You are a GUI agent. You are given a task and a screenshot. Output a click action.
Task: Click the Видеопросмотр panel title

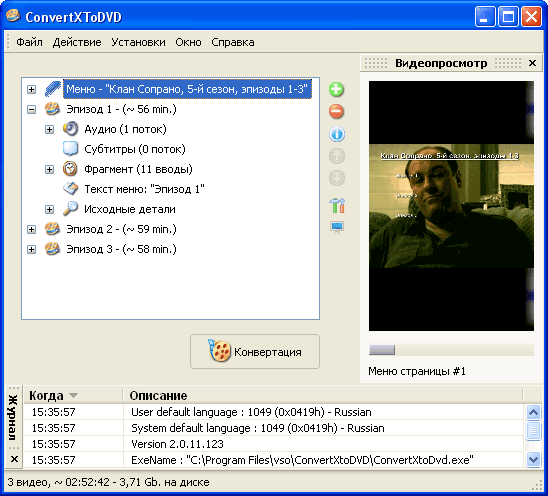click(x=441, y=63)
